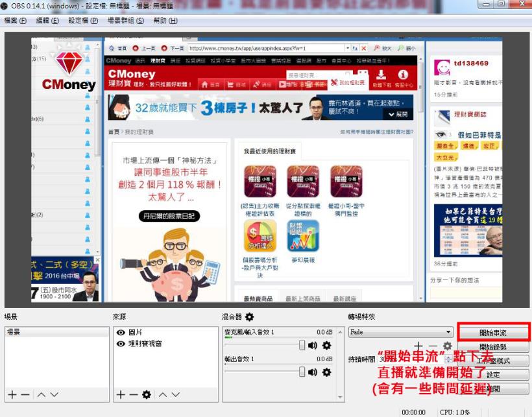Open properties gear for 麥克風/輸入音效 1
Image resolution: width=532 pixels, height=417 pixels.
(327, 345)
